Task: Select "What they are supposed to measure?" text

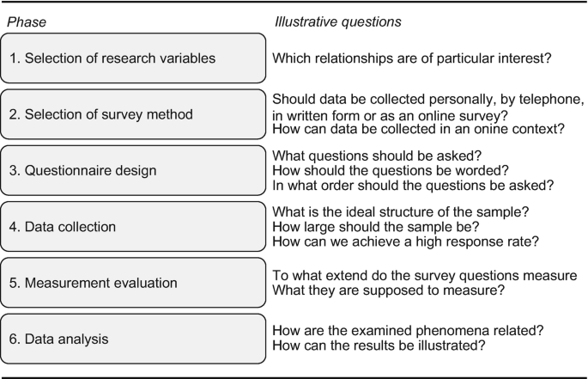Action: tap(388, 290)
